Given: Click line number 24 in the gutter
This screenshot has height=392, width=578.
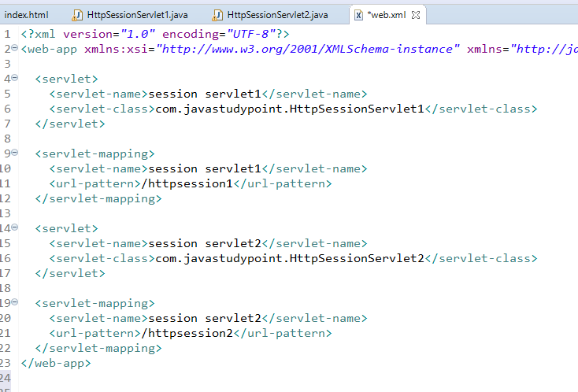Looking at the screenshot, I should pyautogui.click(x=6, y=378).
